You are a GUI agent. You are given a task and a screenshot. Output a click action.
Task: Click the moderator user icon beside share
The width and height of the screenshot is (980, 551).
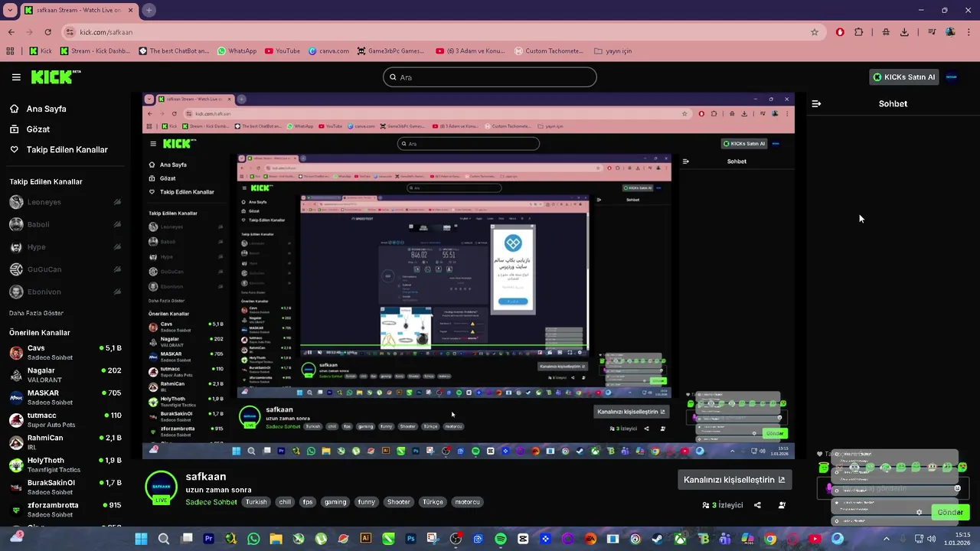click(782, 505)
